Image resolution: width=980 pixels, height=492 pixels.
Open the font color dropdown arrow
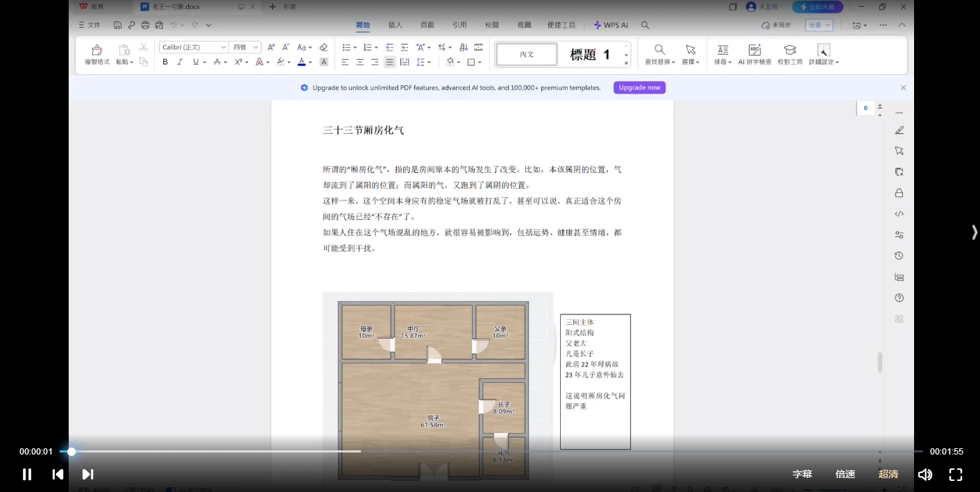tap(310, 62)
